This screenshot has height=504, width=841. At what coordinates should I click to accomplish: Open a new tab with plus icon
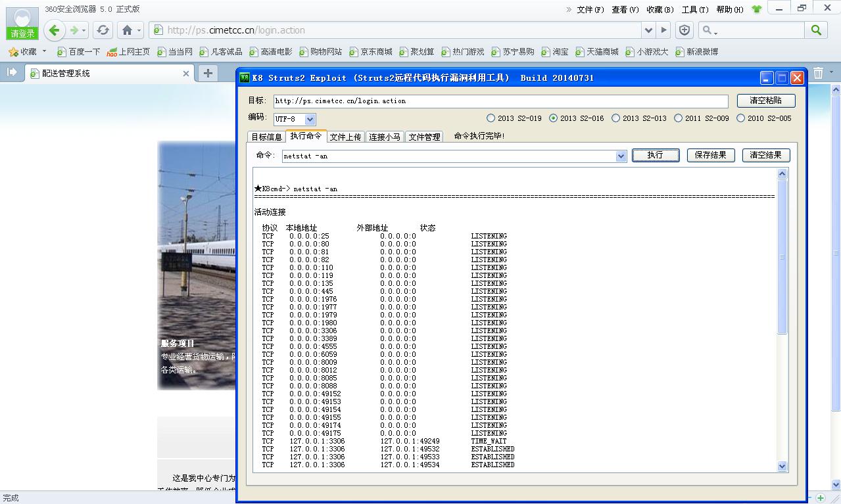[208, 73]
